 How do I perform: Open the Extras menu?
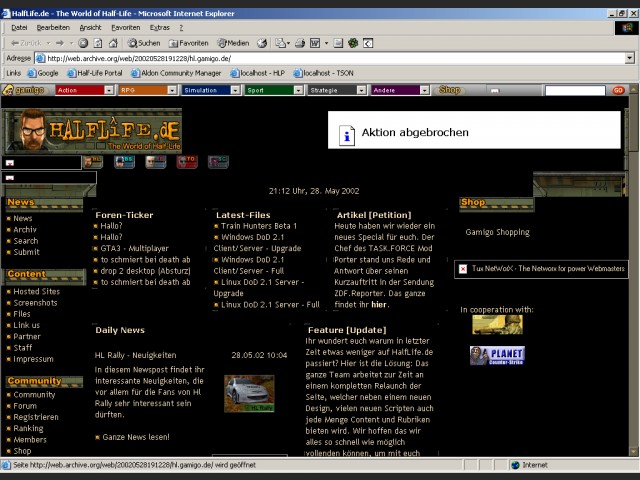(160, 28)
